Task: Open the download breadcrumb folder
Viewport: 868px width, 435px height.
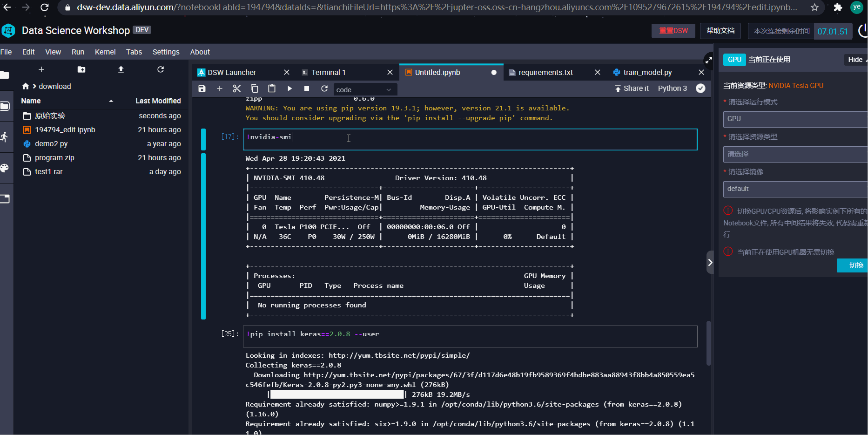Action: tap(55, 86)
